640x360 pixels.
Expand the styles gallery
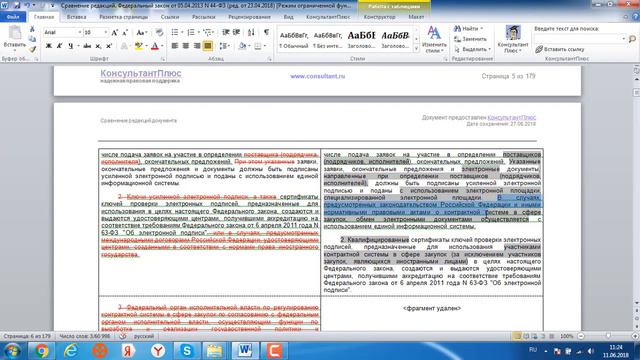point(416,49)
